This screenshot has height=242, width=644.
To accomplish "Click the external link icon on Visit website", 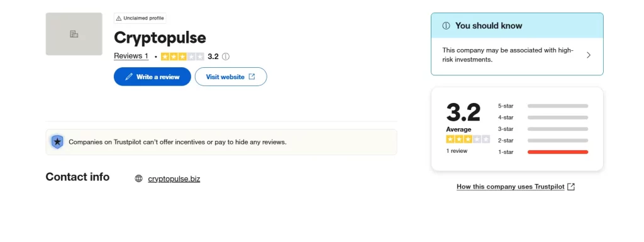I will pyautogui.click(x=252, y=77).
